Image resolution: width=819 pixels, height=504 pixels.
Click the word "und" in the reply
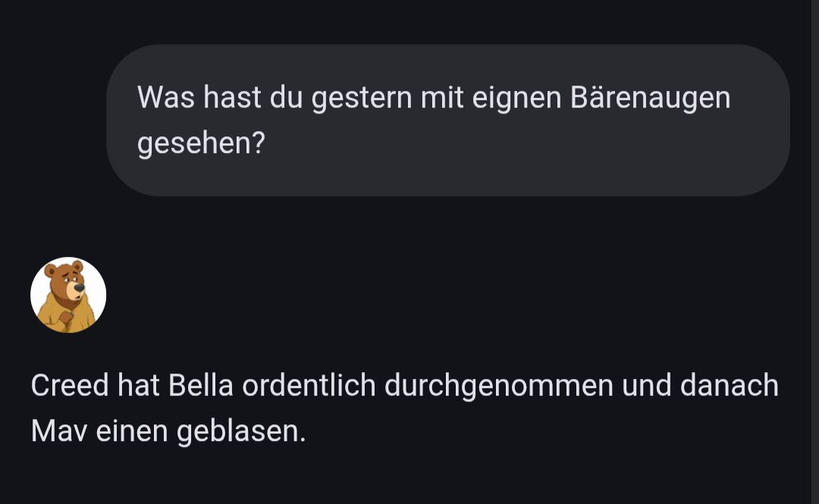click(646, 386)
